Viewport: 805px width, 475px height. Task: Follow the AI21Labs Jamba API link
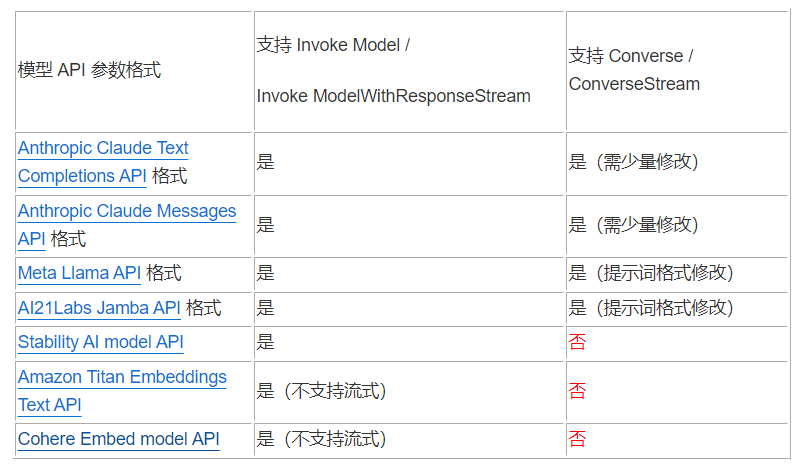pyautogui.click(x=99, y=308)
